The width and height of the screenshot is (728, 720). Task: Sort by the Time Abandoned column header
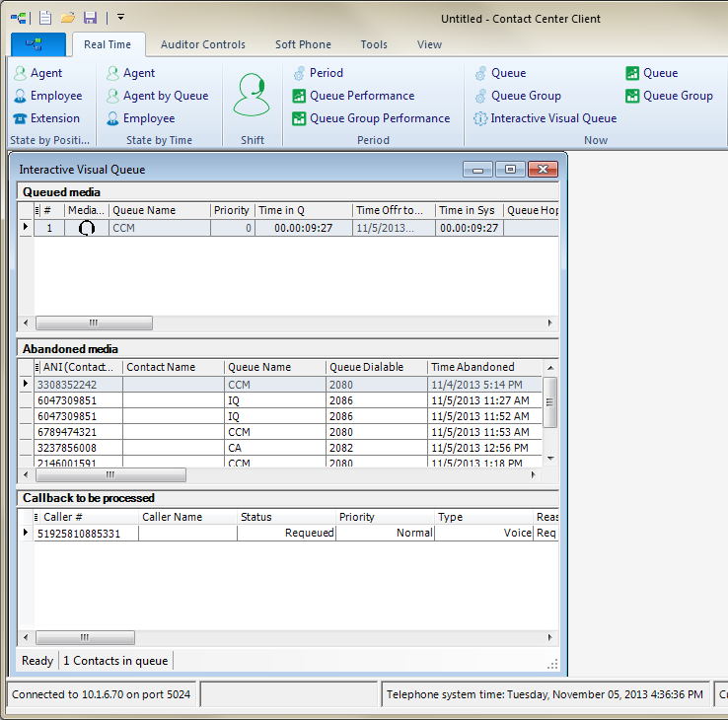coord(473,367)
